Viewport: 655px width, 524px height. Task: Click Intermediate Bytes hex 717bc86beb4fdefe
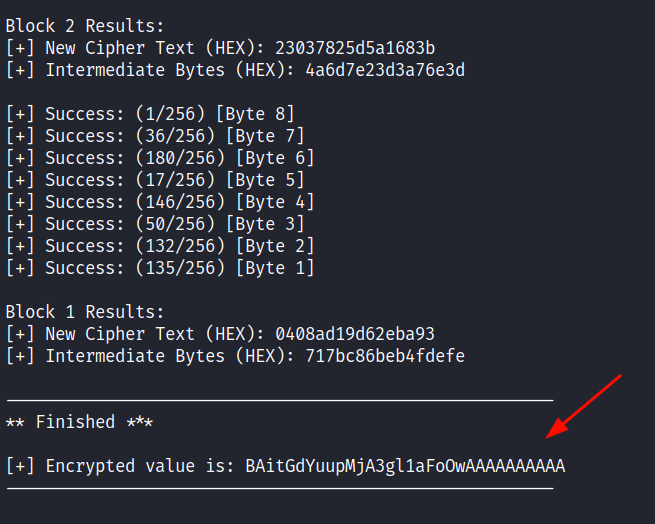(x=385, y=356)
